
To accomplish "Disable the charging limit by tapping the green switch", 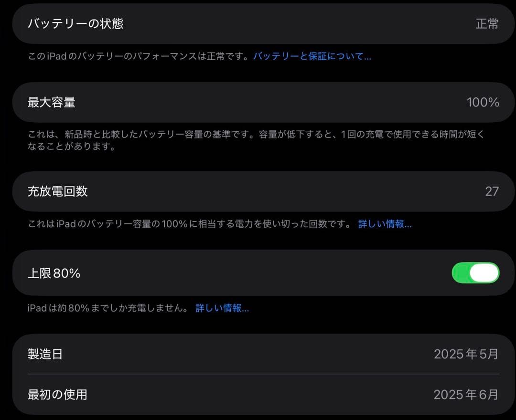I will click(475, 273).
